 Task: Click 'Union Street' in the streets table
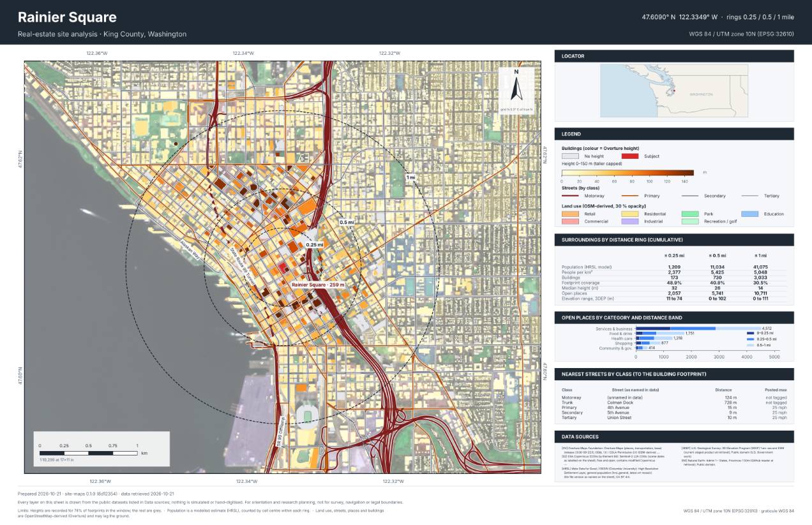[619, 418]
